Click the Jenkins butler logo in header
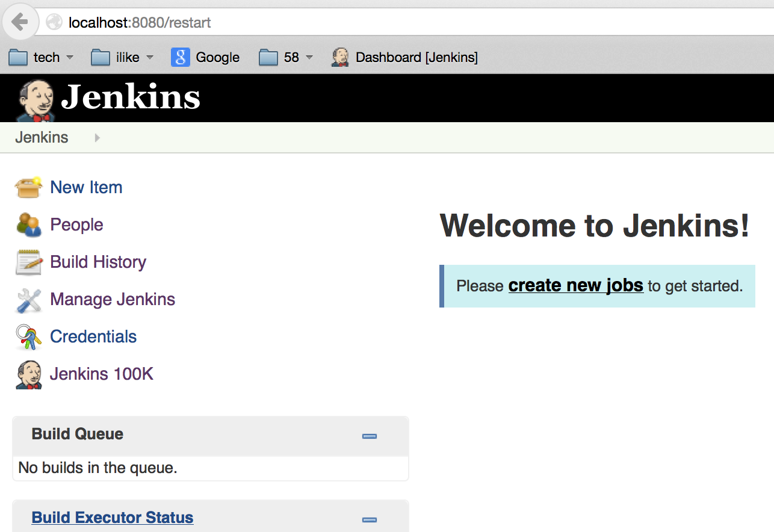This screenshot has height=532, width=774. pyautogui.click(x=35, y=99)
